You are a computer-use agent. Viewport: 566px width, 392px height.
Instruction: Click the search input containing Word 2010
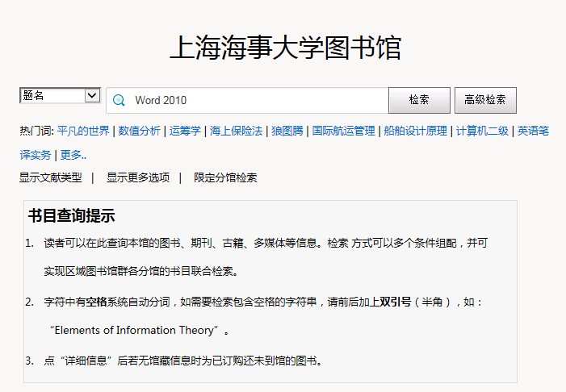(x=247, y=100)
